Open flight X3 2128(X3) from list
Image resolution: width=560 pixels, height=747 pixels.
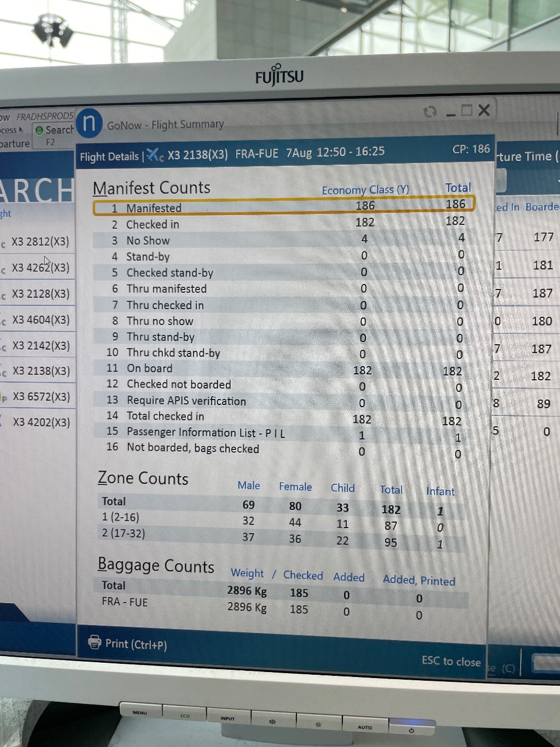pos(40,294)
